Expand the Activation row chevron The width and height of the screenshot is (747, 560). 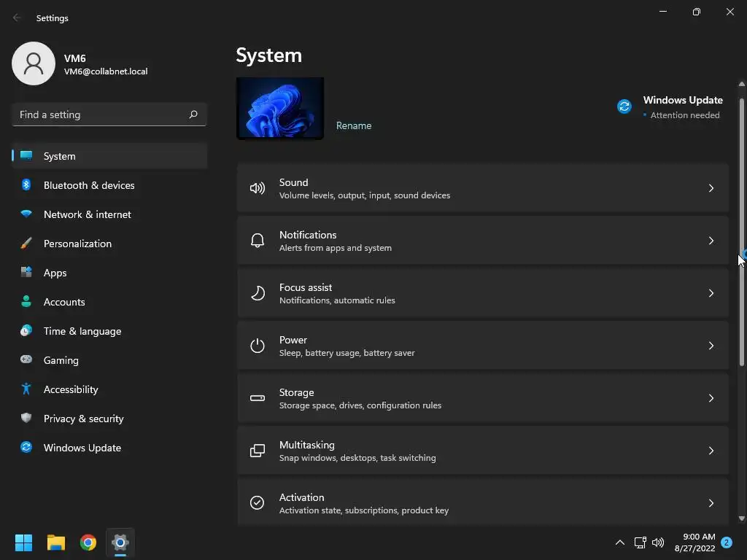pos(711,503)
